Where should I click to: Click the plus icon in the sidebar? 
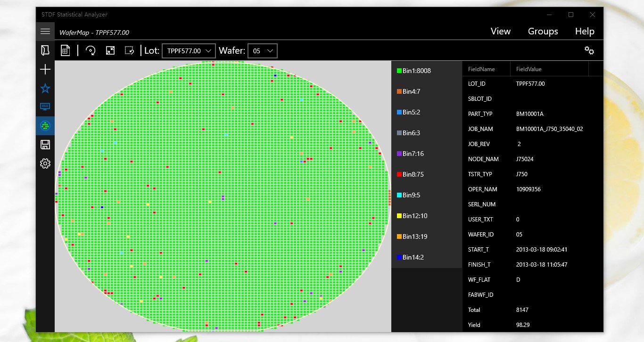(x=45, y=70)
